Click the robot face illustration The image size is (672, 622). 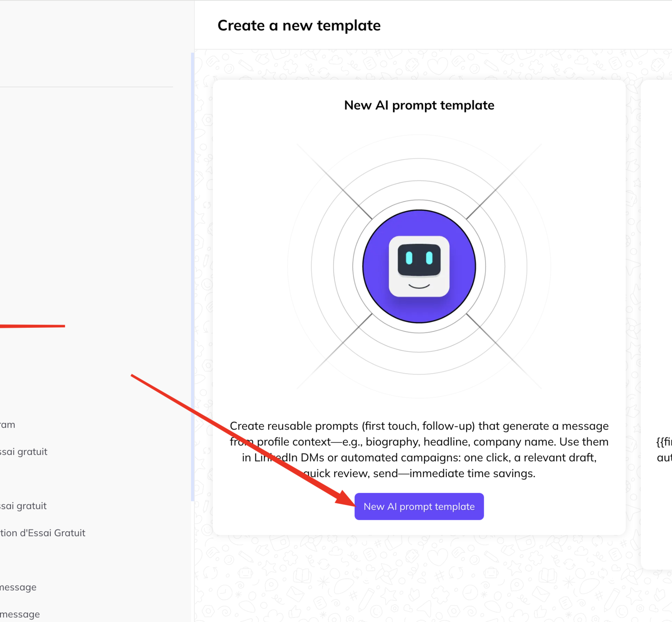[419, 266]
